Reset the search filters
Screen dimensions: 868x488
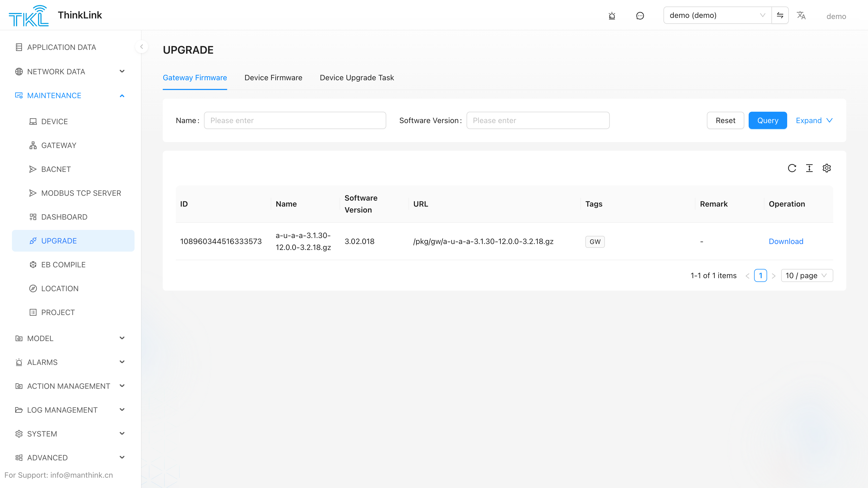pyautogui.click(x=725, y=121)
